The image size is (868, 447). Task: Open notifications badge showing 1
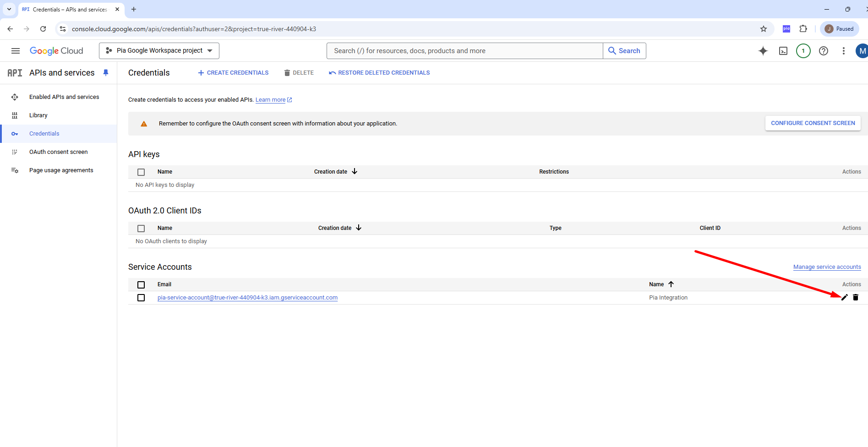(803, 51)
